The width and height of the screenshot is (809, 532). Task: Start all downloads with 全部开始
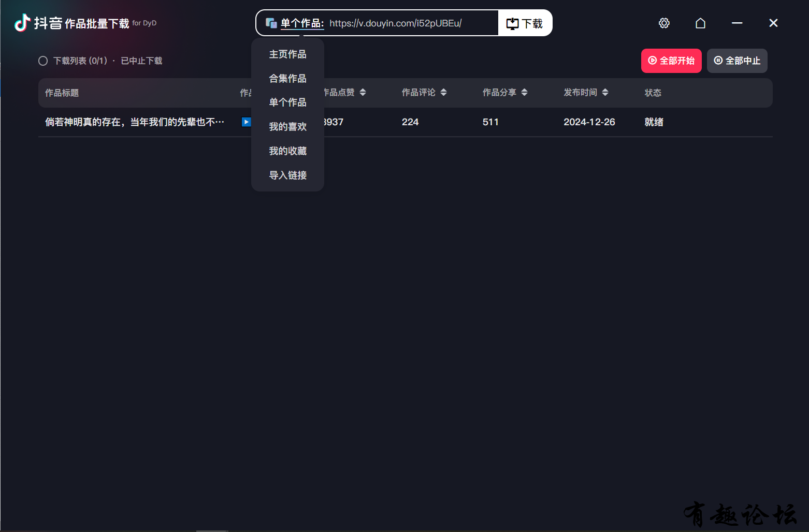pyautogui.click(x=671, y=61)
